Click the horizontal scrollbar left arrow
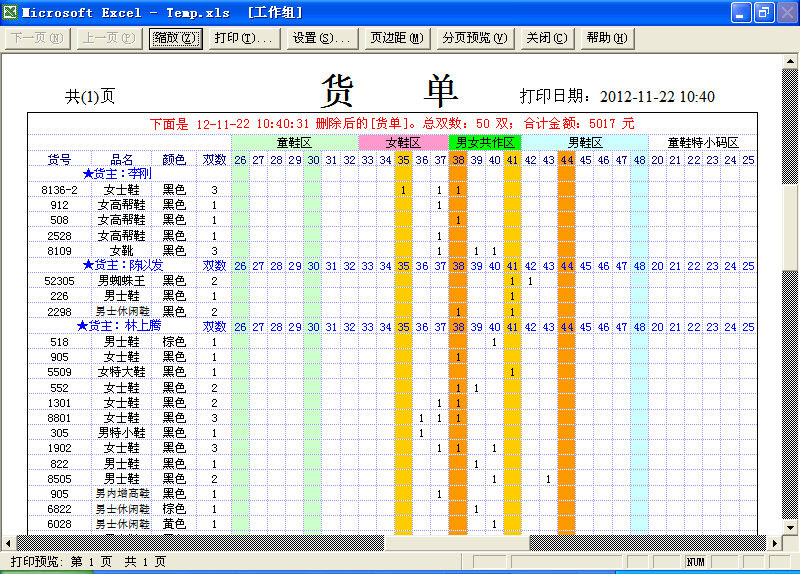This screenshot has width=800, height=574. pyautogui.click(x=8, y=543)
